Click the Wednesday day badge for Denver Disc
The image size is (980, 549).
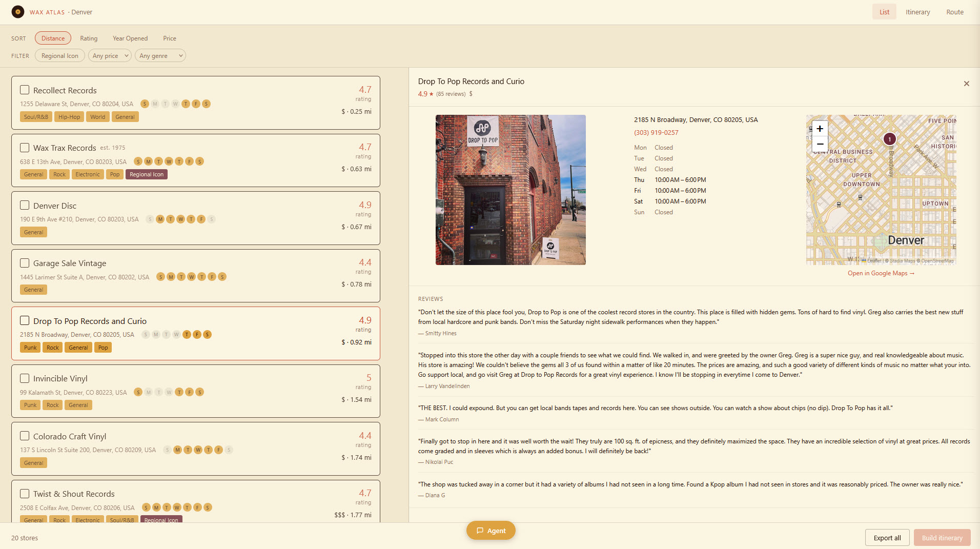(x=180, y=219)
